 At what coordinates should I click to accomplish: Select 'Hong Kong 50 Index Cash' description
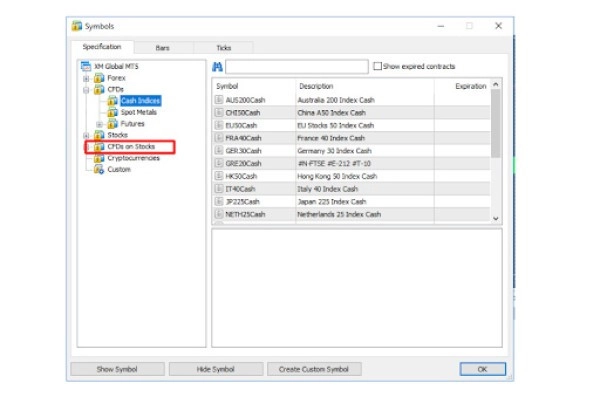(x=337, y=176)
